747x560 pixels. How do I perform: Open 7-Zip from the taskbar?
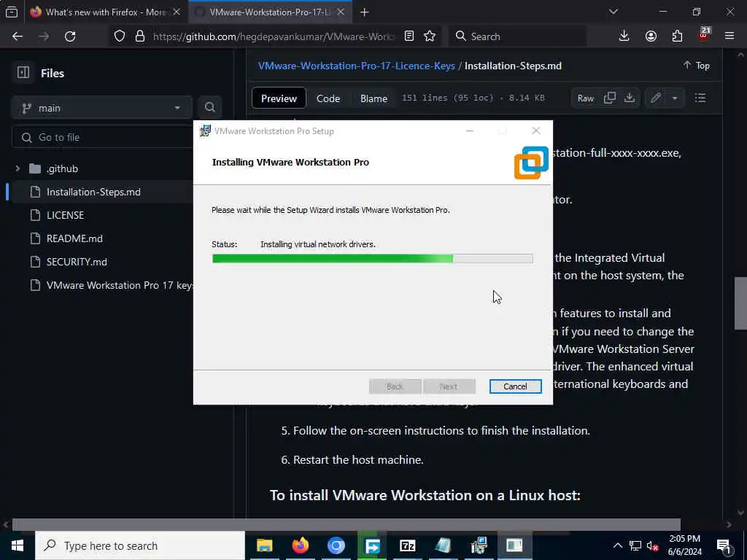[407, 545]
